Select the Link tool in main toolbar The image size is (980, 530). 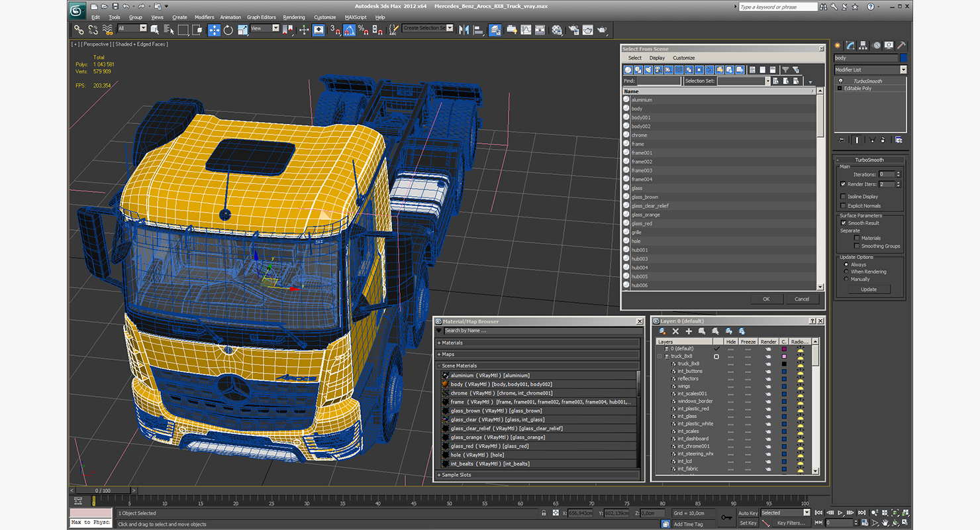(x=79, y=30)
